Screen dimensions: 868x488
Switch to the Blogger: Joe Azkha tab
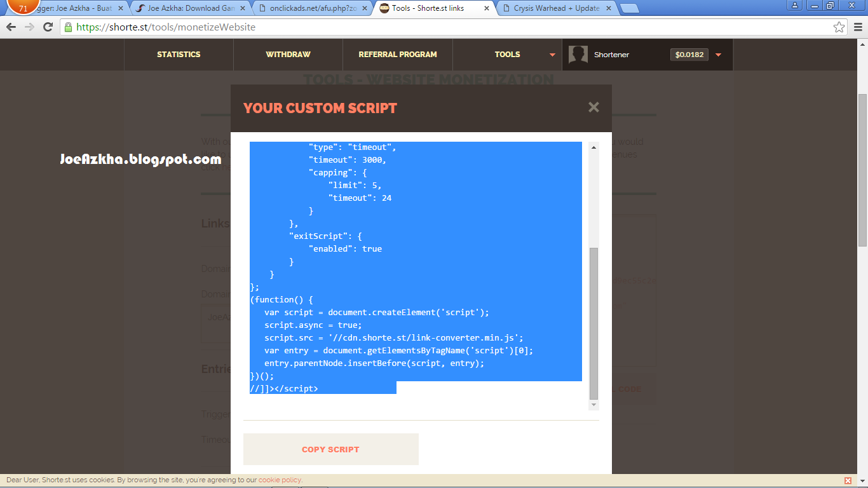pyautogui.click(x=67, y=8)
